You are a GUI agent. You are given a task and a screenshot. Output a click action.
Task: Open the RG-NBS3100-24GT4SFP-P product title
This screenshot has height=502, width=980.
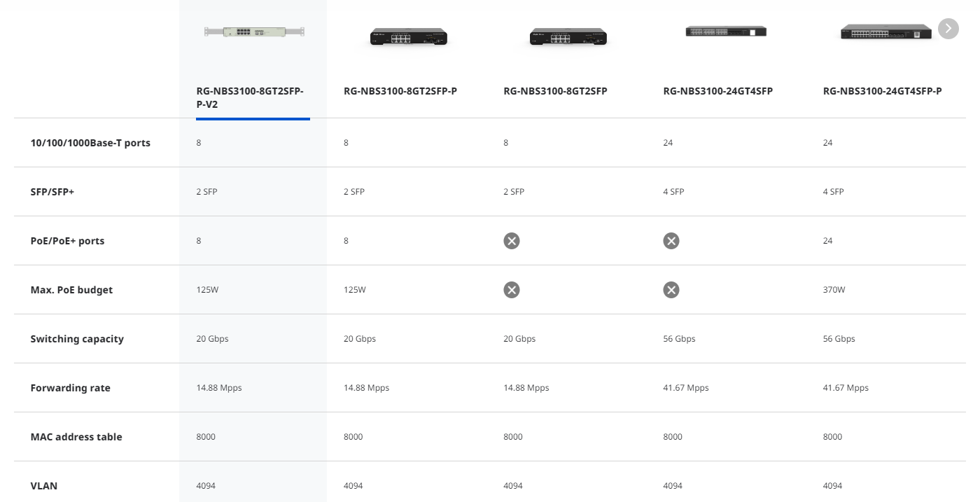point(882,91)
